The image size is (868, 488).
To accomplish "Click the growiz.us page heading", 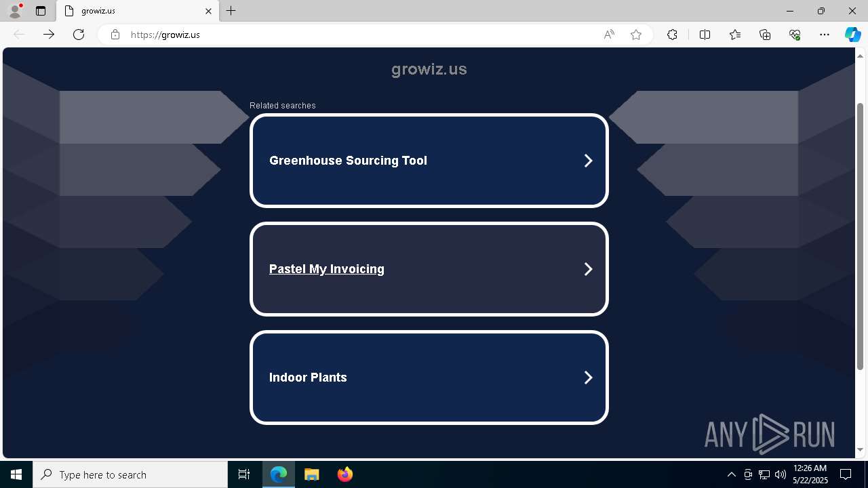I will (429, 69).
